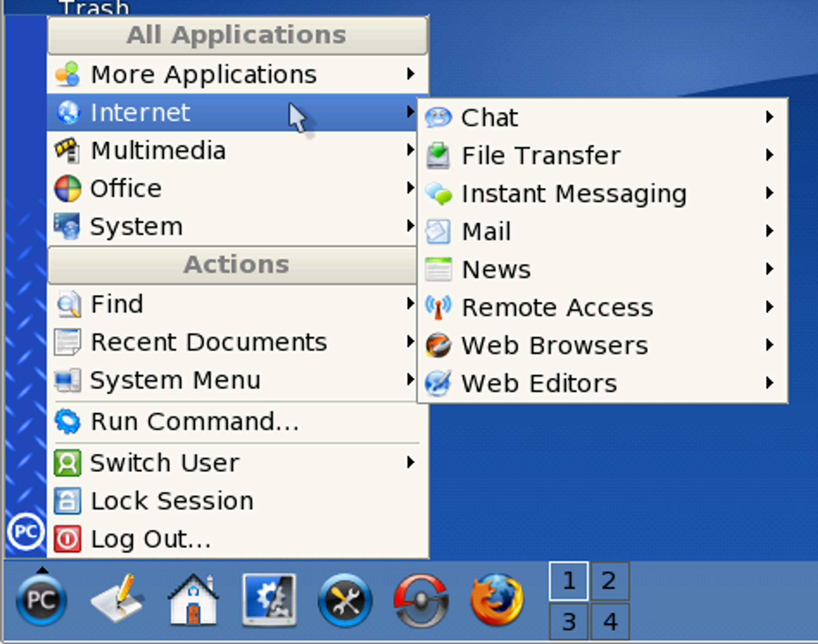The height and width of the screenshot is (644, 818).
Task: Open the Mail submenu entry
Action: click(x=602, y=232)
